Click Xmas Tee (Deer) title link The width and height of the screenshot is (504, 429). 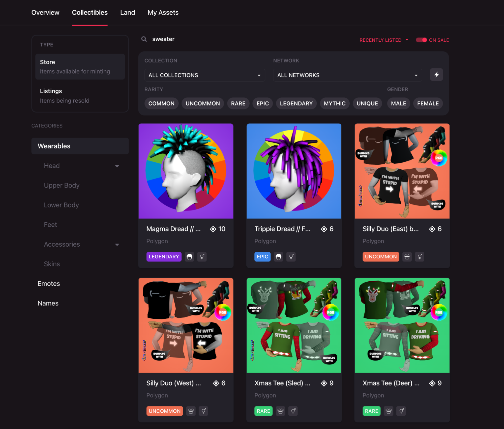point(391,383)
